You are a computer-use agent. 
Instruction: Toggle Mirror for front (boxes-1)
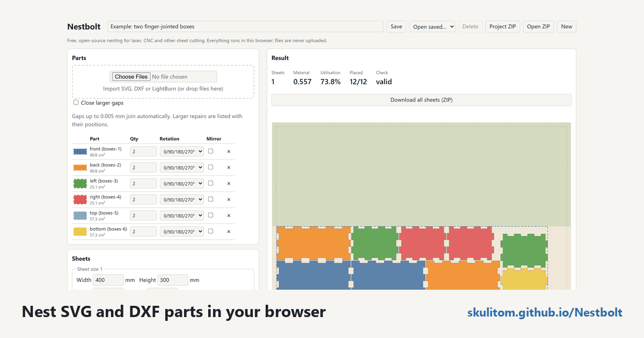click(210, 151)
